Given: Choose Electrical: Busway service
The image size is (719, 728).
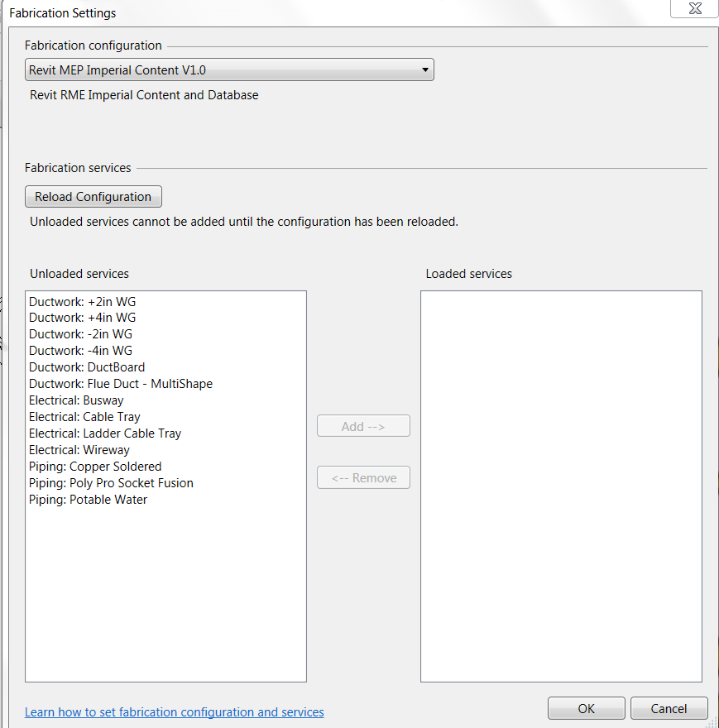Looking at the screenshot, I should coord(76,400).
